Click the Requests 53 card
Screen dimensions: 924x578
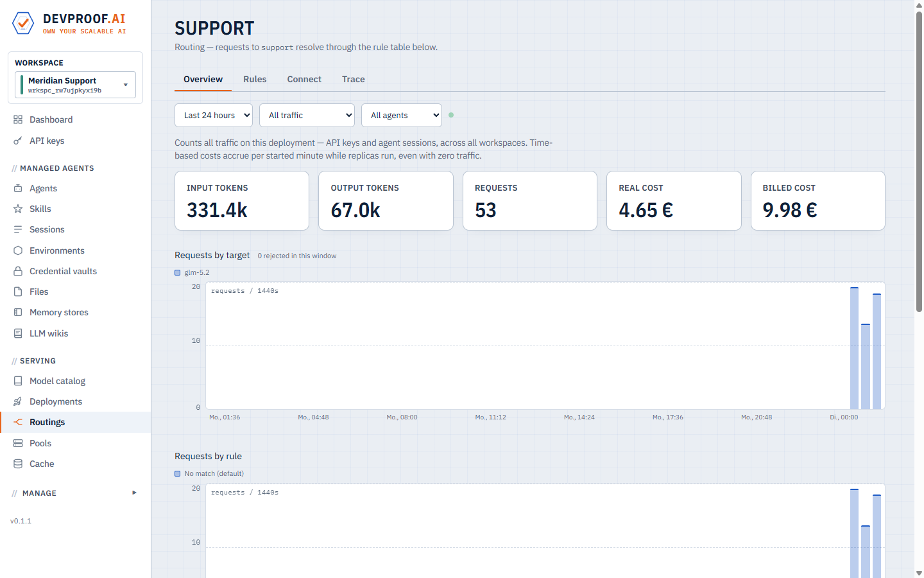coord(530,200)
